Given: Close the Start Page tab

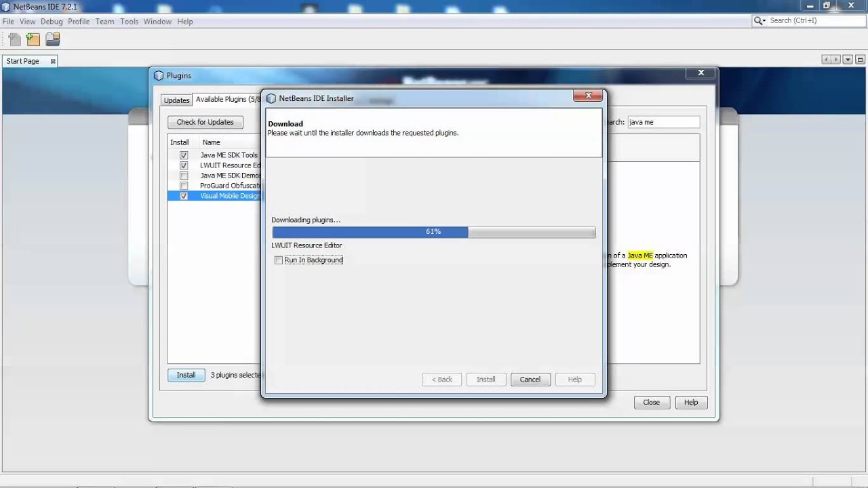Looking at the screenshot, I should [x=53, y=61].
